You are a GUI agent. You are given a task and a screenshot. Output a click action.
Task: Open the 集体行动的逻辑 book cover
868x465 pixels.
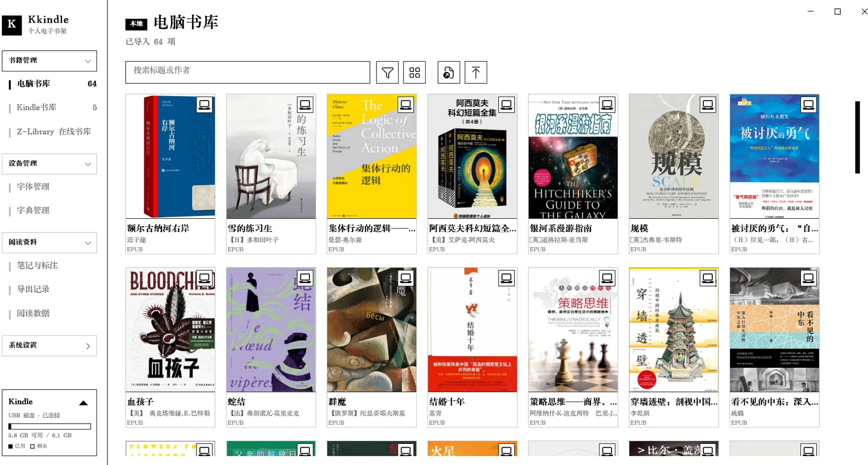[372, 157]
